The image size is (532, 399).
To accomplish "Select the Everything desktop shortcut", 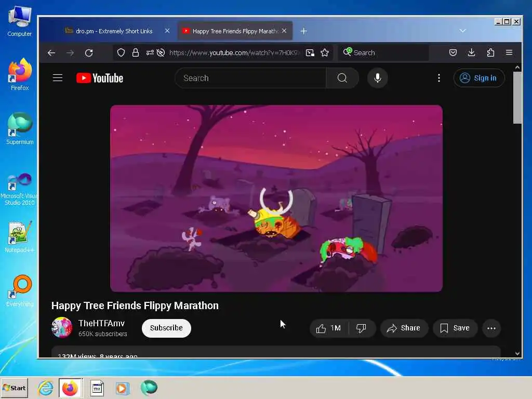I will [20, 291].
